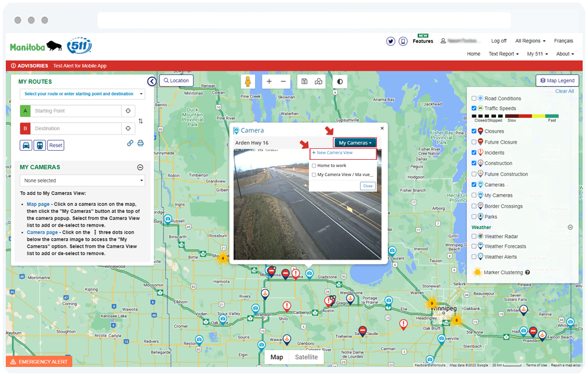Enable My Cameras layer checkbox
588x376 pixels.
coord(474,195)
